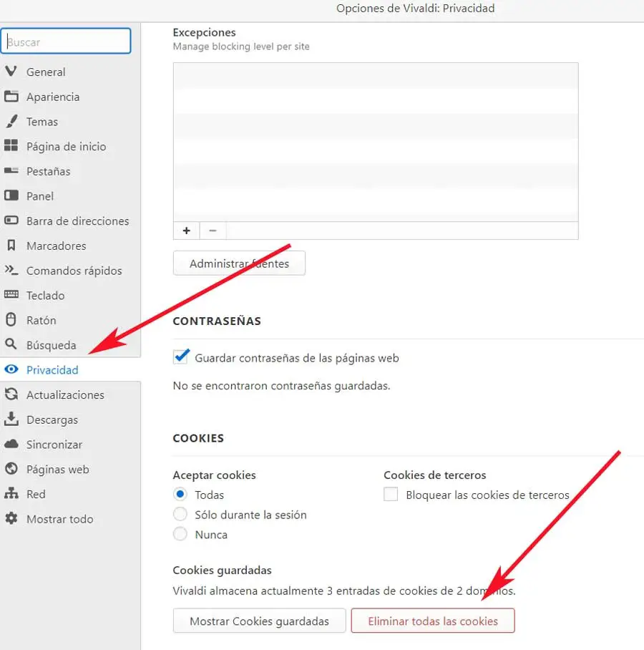Screen dimensions: 644x650
Task: Click the command prompt icon for Comandos rápidos
Action: [x=11, y=271]
